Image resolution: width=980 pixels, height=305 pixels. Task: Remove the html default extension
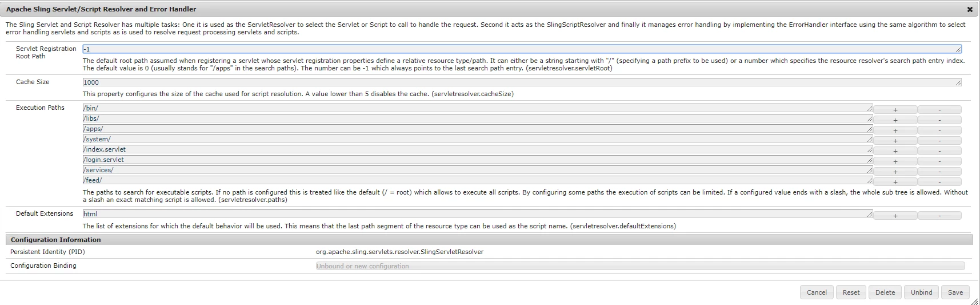939,215
